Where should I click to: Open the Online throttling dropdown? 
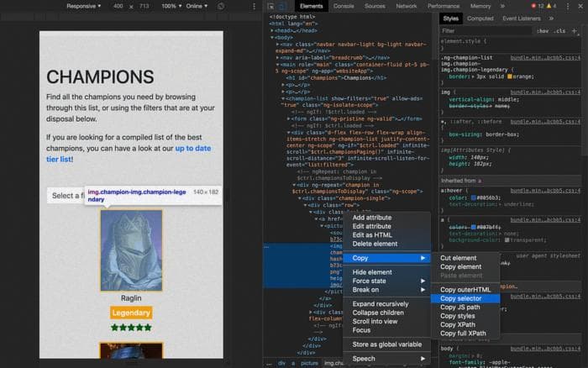[198, 6]
